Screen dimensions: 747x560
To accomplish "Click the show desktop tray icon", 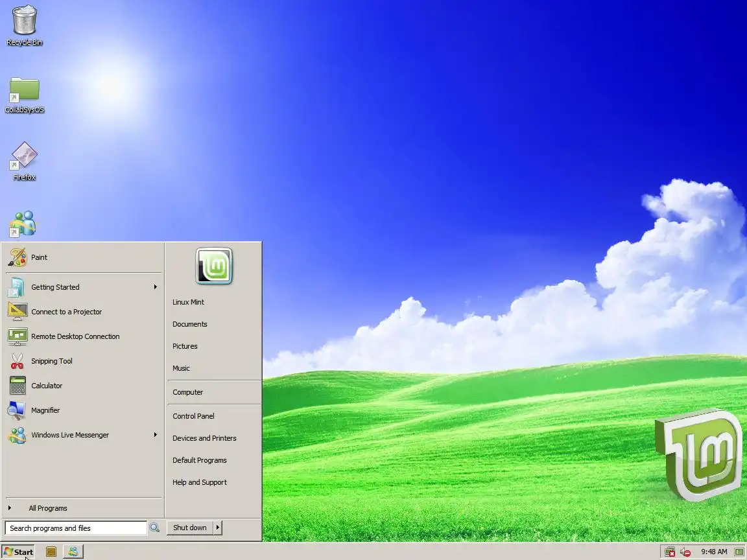I will click(x=739, y=552).
